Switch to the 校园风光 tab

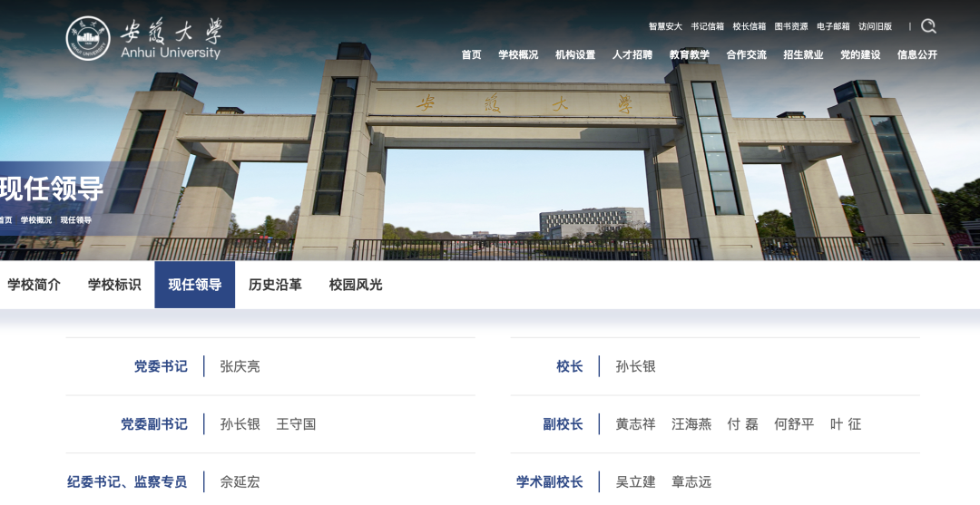(x=356, y=285)
